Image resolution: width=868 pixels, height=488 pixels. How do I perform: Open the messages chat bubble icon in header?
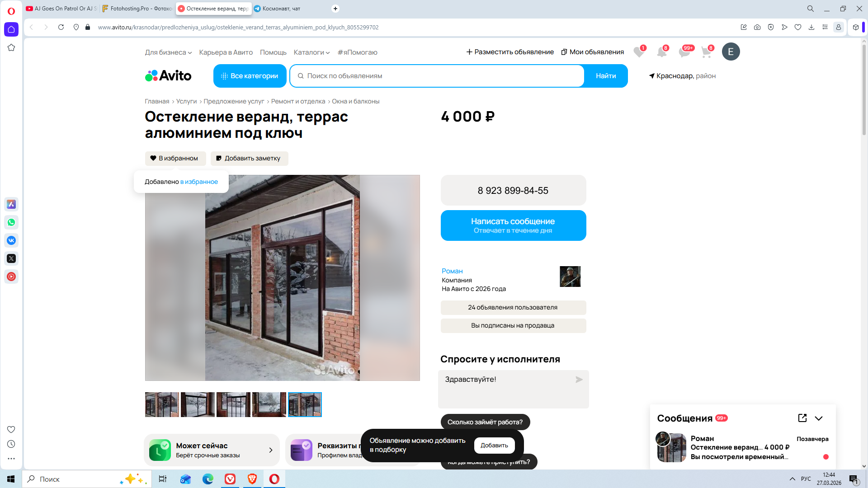[684, 52]
